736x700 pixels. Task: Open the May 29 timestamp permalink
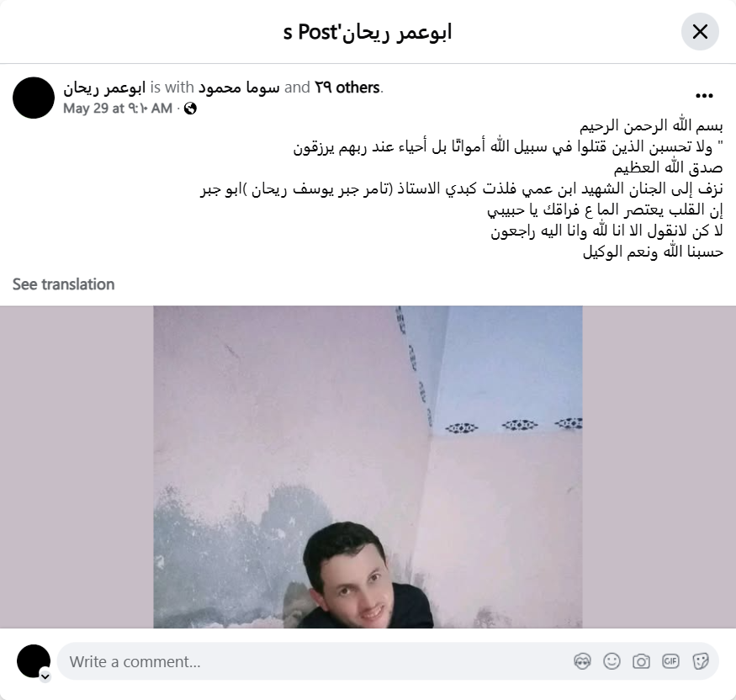point(118,109)
